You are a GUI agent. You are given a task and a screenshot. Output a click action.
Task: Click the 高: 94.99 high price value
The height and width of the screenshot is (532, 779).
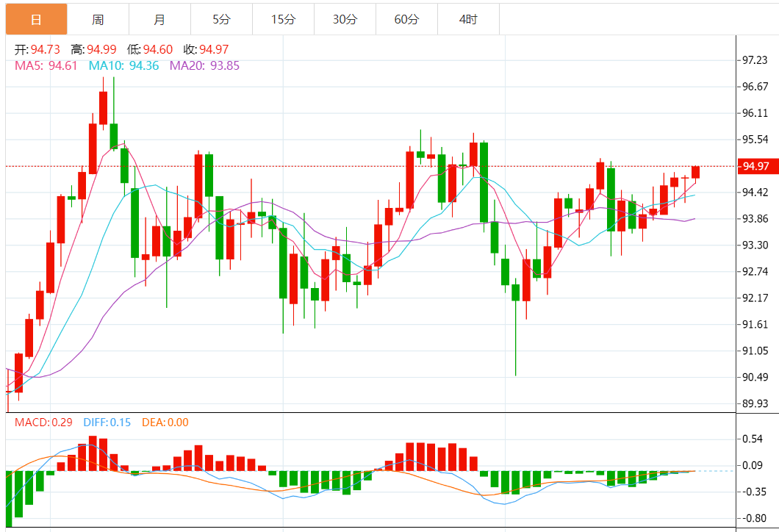coord(93,49)
